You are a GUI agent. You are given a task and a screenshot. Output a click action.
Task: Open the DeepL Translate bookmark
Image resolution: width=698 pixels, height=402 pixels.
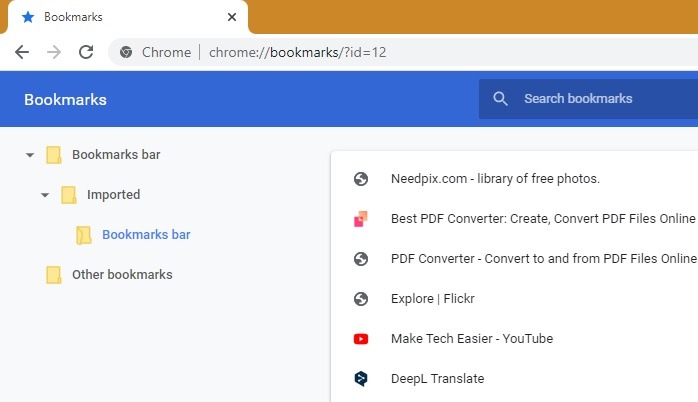[438, 379]
